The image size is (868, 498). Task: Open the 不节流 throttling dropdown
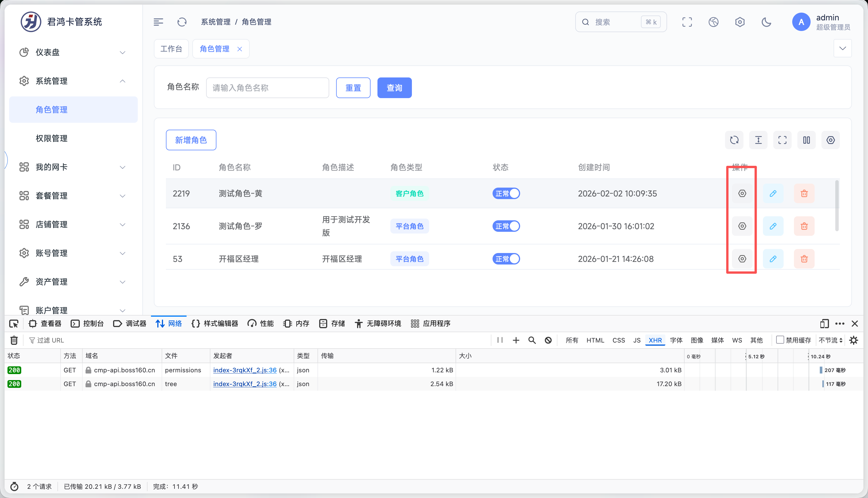(x=830, y=340)
